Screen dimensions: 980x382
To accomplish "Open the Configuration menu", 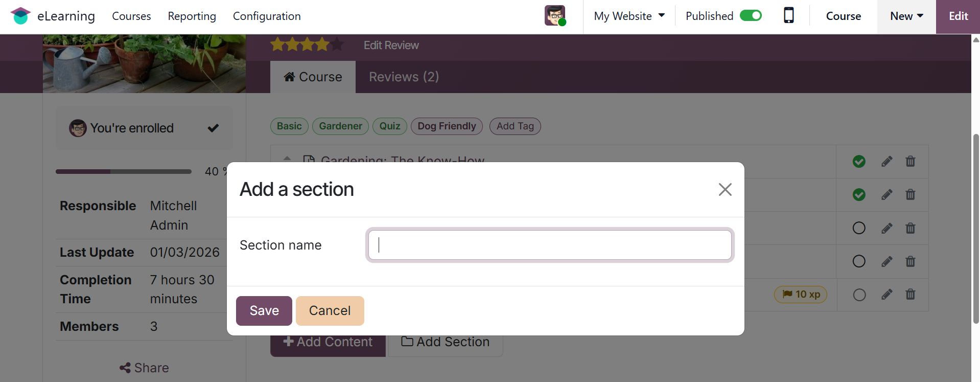I will click(267, 16).
